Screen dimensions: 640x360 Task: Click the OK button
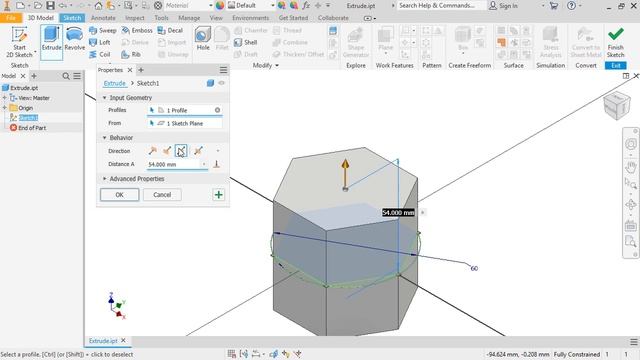coord(120,195)
